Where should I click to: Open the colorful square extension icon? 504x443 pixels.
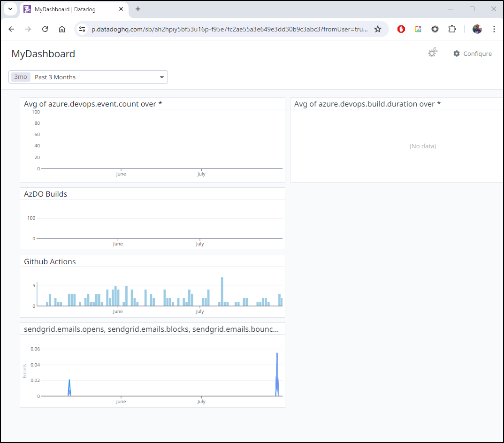(418, 29)
